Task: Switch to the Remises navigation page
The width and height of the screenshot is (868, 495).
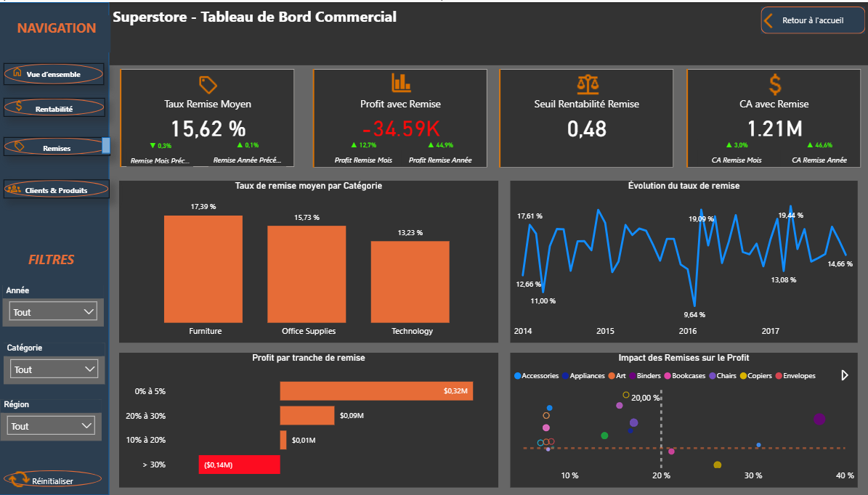Action: [x=54, y=147]
